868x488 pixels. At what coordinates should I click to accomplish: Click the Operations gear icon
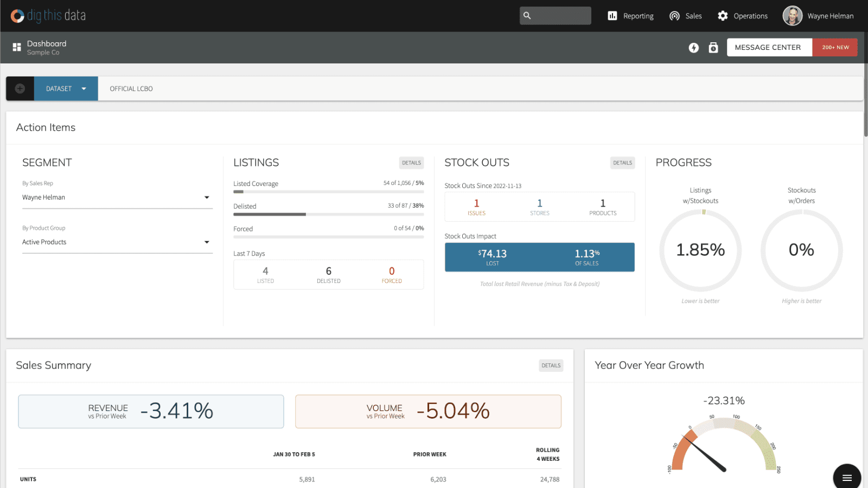coord(723,16)
